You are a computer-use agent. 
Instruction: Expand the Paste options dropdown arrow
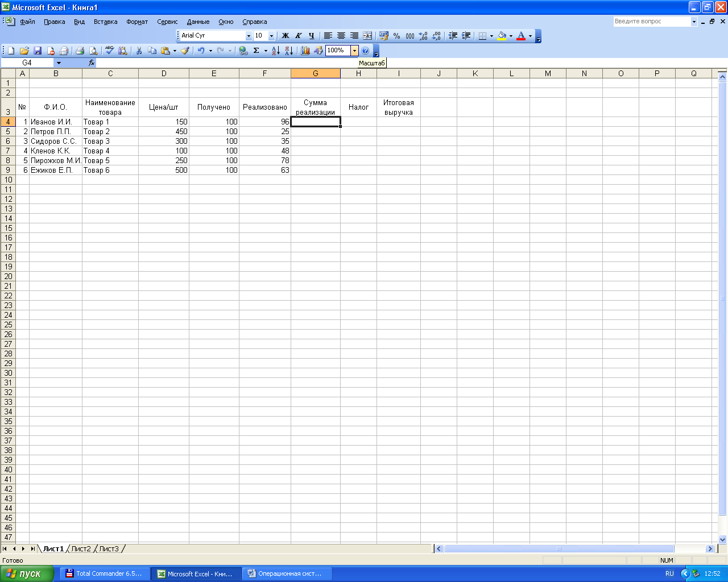coord(175,51)
